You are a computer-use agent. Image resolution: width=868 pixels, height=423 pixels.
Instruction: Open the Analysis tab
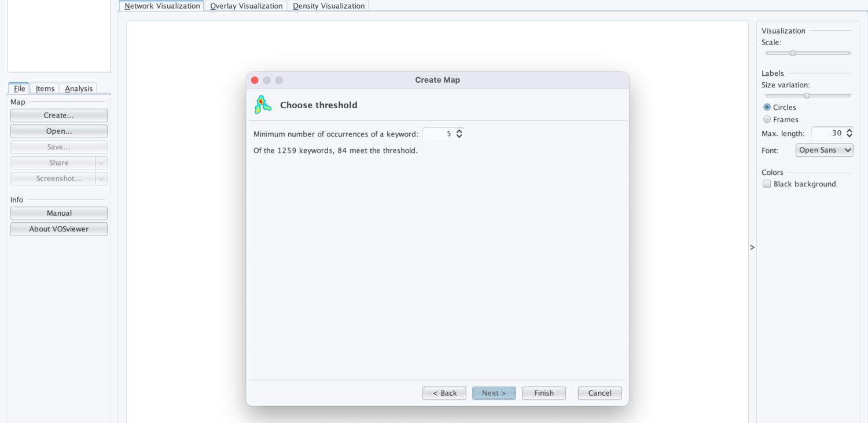[79, 89]
